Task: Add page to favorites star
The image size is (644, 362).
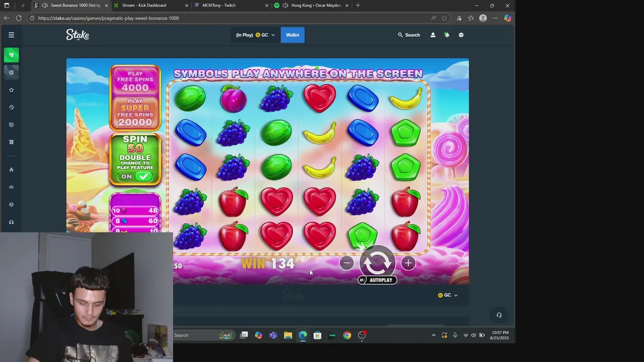Action: [x=444, y=18]
